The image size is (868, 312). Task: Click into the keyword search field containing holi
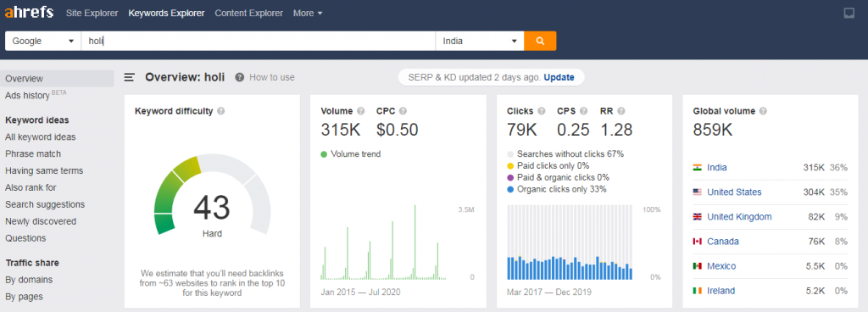[x=258, y=41]
